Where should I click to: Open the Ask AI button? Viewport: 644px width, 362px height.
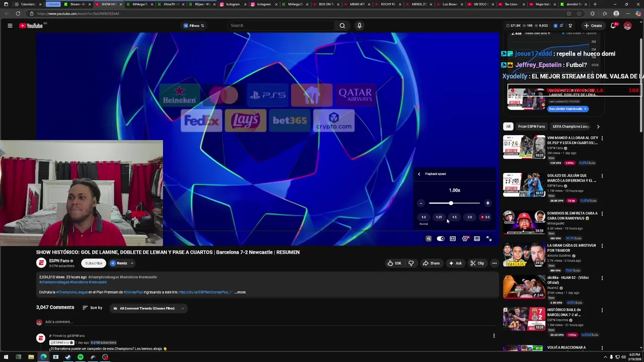455,263
